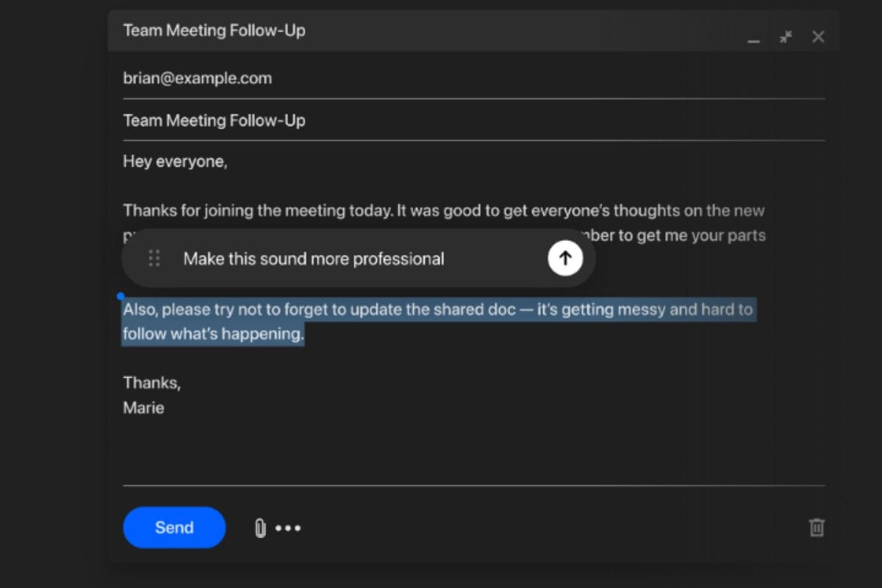
Task: Click the compose window title bar text
Action: click(x=214, y=31)
